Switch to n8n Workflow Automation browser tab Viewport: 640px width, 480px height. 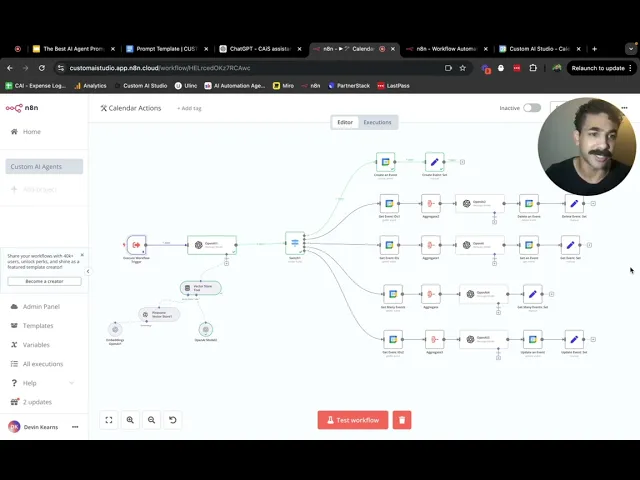(447, 49)
